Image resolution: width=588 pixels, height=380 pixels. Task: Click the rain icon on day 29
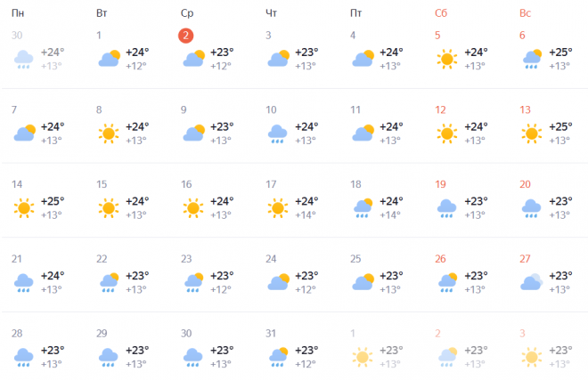(109, 357)
